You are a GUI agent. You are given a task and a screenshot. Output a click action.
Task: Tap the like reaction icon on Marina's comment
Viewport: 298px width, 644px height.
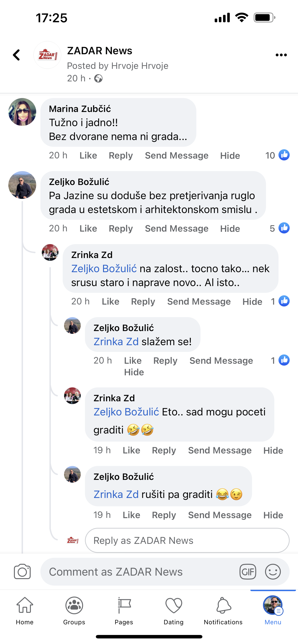(284, 155)
